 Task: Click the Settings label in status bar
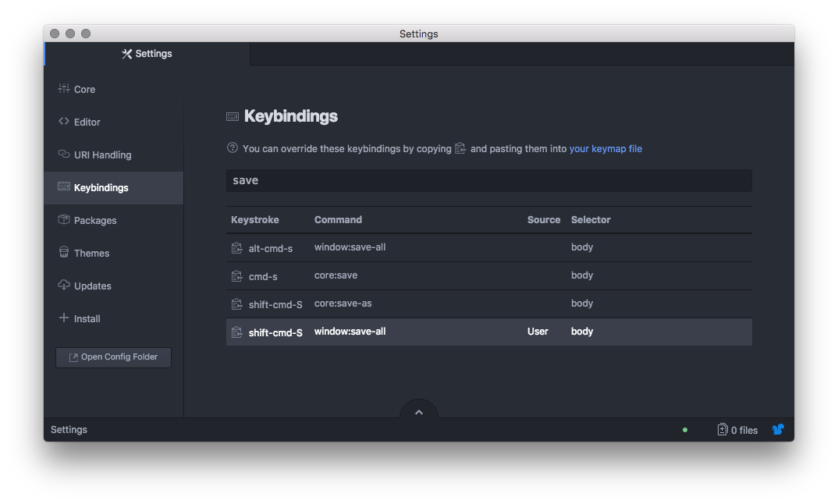click(69, 430)
